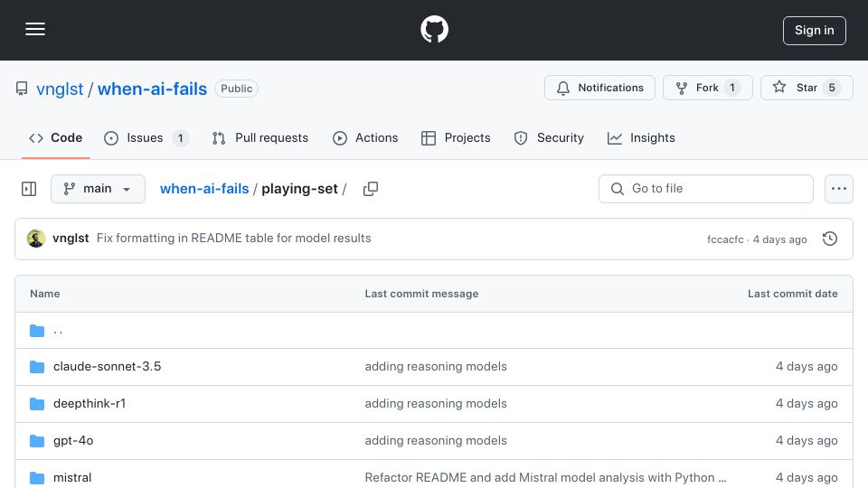Click the Sign in button
Screen dimensions: 868x488
click(815, 31)
